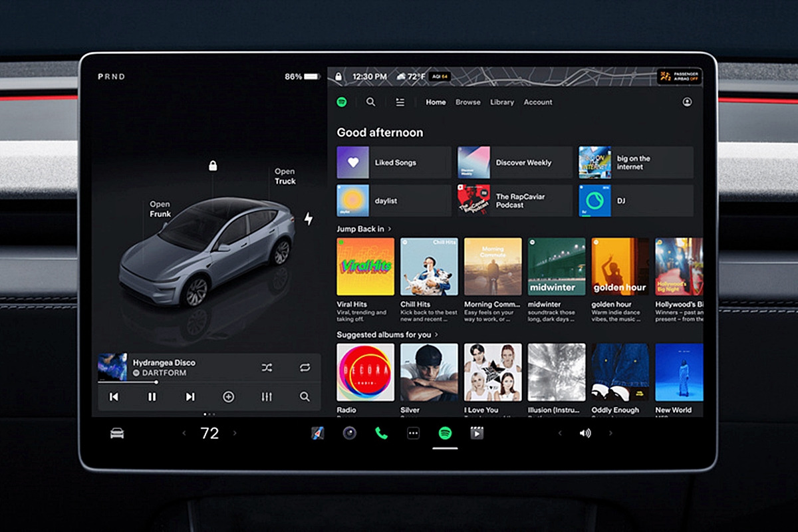Tap the AQI 64 badge
The image size is (798, 532).
[x=440, y=76]
